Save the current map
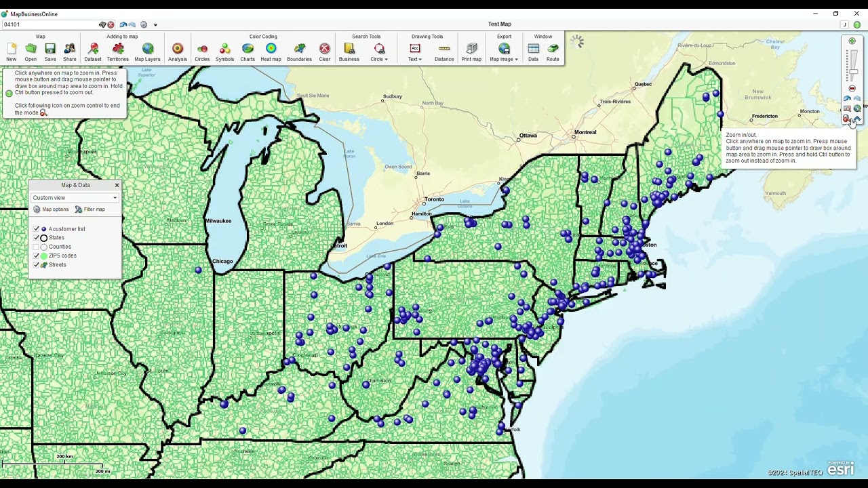 click(x=50, y=52)
